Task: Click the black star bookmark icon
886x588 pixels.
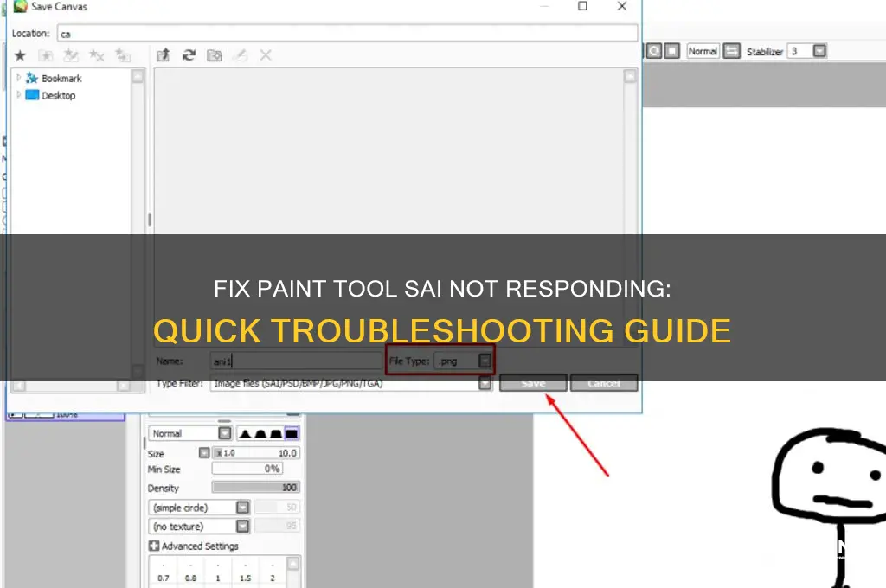Action: pos(20,55)
